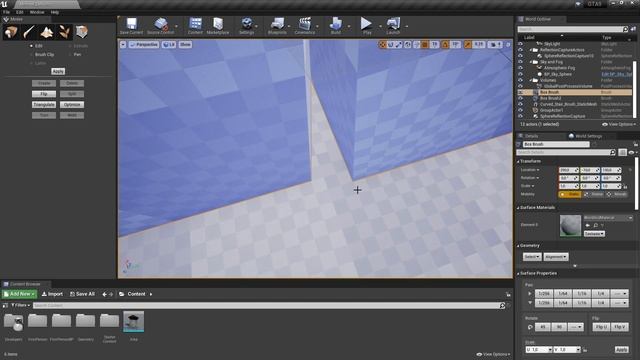
Task: Select the Place mode icon
Action: click(11, 32)
